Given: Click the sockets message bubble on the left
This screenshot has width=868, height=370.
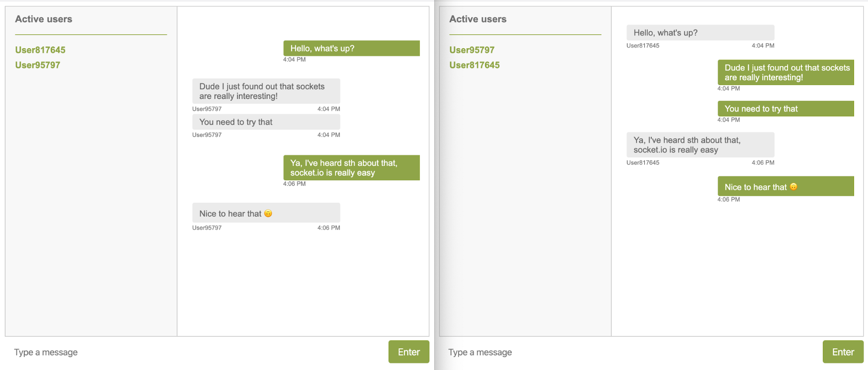Looking at the screenshot, I should click(266, 91).
